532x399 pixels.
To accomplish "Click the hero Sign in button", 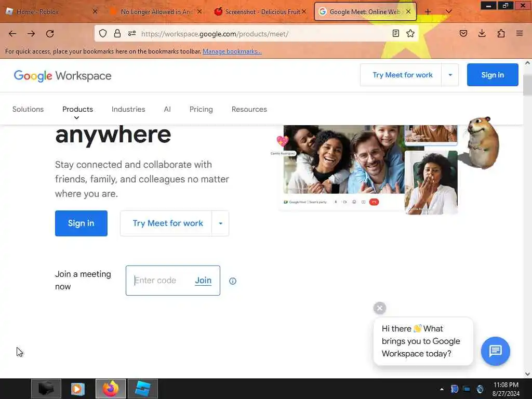I will 81,223.
